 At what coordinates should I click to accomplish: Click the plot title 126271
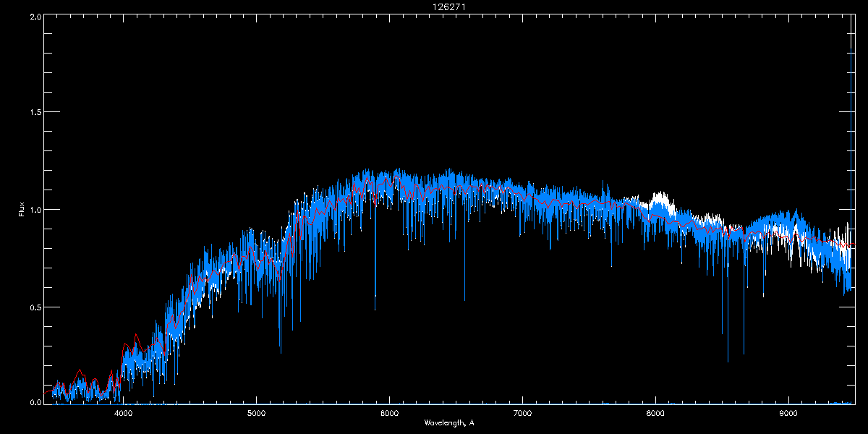pos(448,7)
